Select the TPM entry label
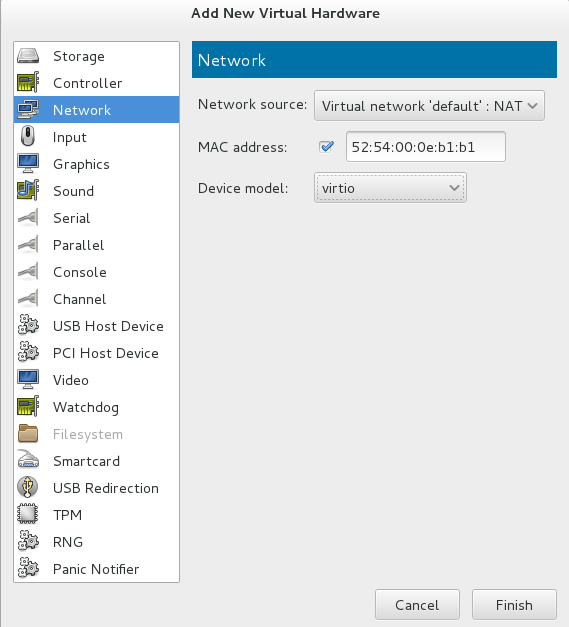Image resolution: width=569 pixels, height=627 pixels. tap(68, 515)
